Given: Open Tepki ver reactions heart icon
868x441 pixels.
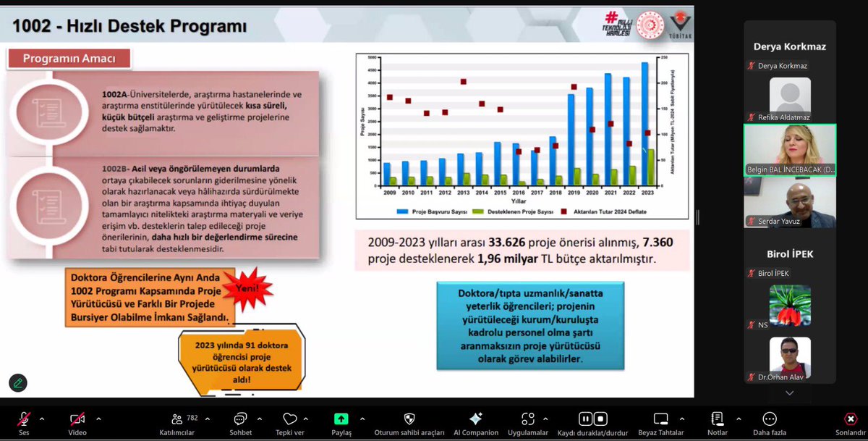Looking at the screenshot, I should pyautogui.click(x=290, y=419).
